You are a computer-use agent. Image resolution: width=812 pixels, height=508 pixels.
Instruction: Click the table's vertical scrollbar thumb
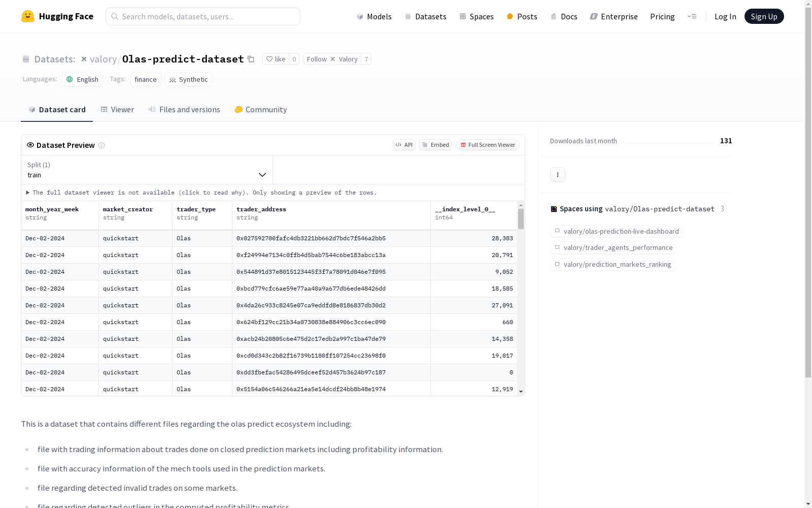pos(521,219)
